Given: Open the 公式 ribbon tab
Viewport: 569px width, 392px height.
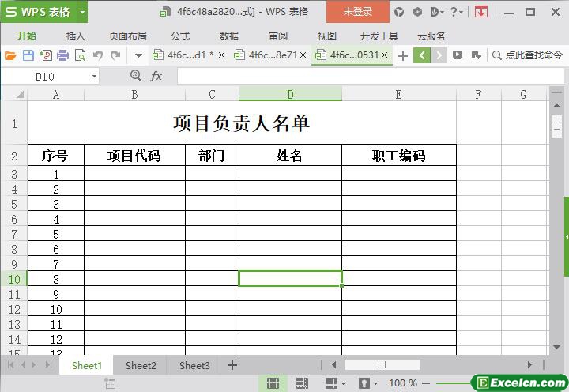Looking at the screenshot, I should (180, 36).
